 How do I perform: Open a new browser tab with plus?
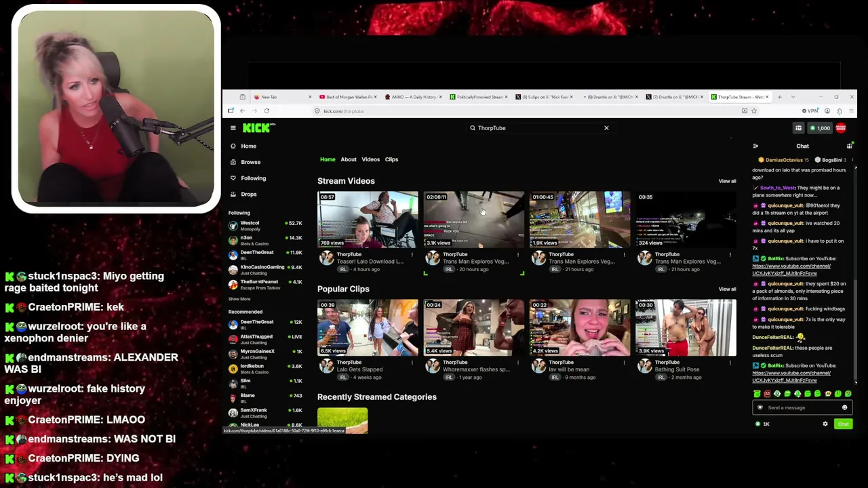pyautogui.click(x=779, y=97)
